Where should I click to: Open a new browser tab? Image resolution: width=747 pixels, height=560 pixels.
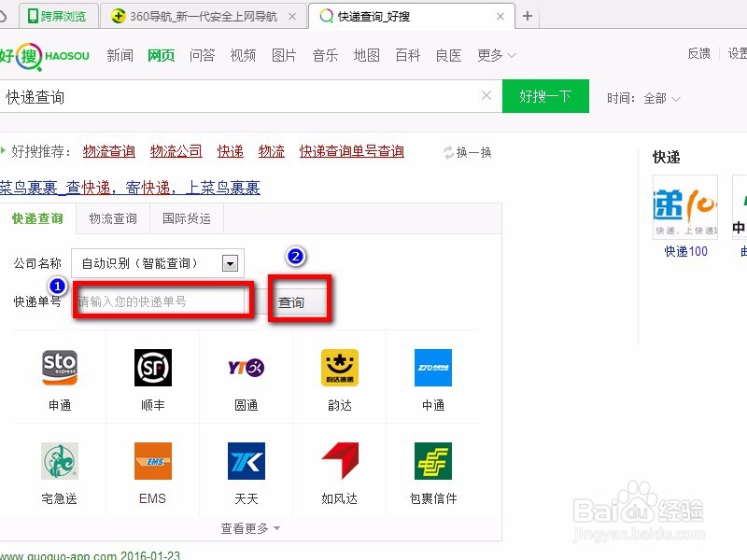528,16
